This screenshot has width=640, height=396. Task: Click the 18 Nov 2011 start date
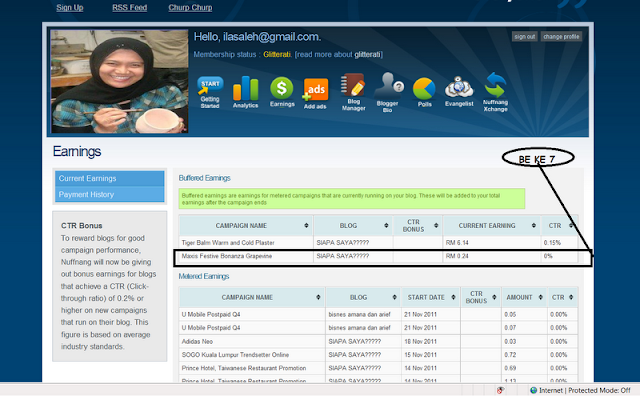click(x=420, y=341)
